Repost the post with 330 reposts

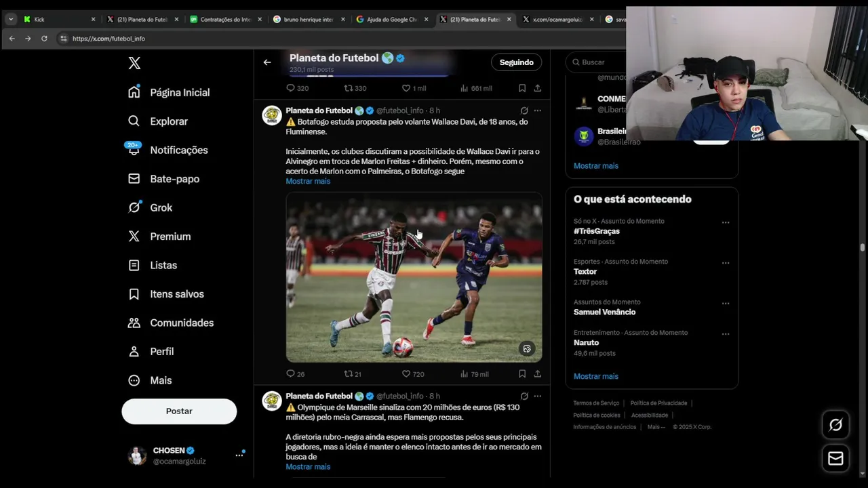pos(348,88)
